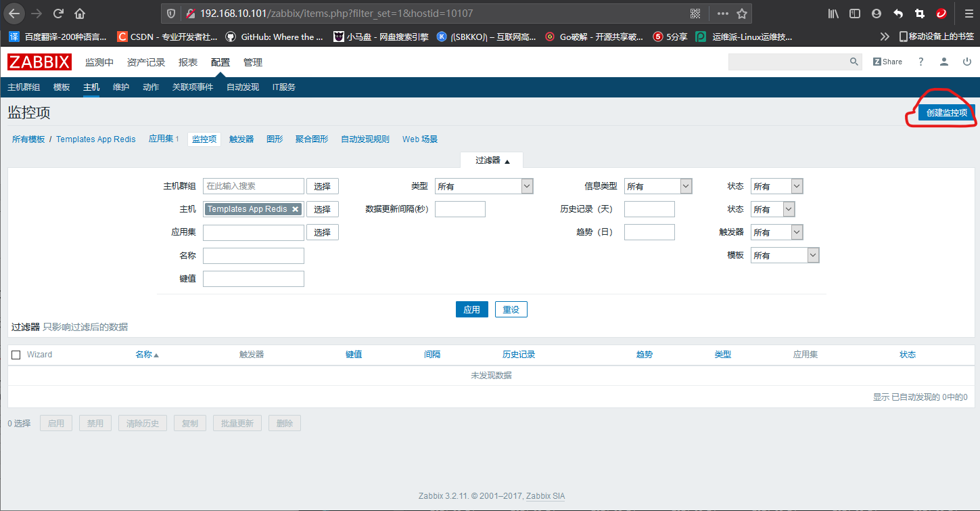The height and width of the screenshot is (511, 980).
Task: Open the Firefox hamburger menu
Action: point(968,14)
